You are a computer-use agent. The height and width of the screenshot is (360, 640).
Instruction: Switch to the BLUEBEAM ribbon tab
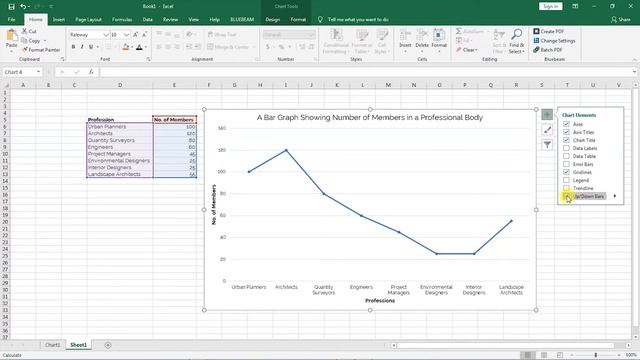tap(242, 19)
